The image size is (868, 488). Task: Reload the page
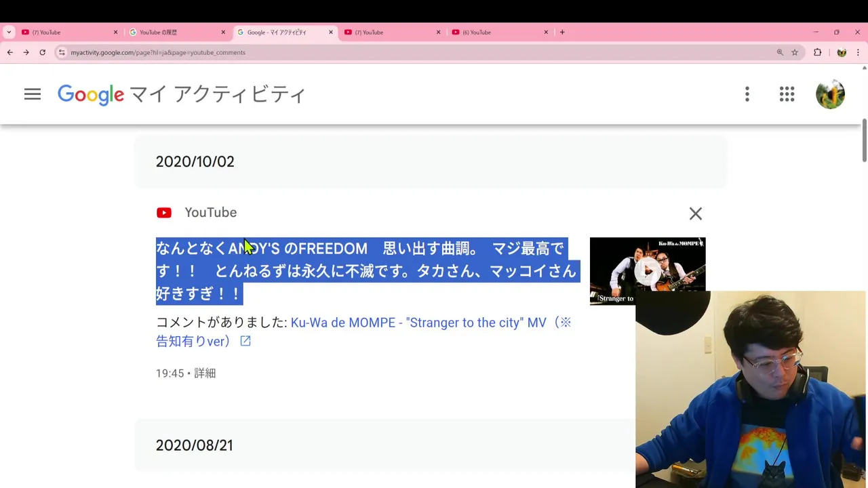pos(42,52)
